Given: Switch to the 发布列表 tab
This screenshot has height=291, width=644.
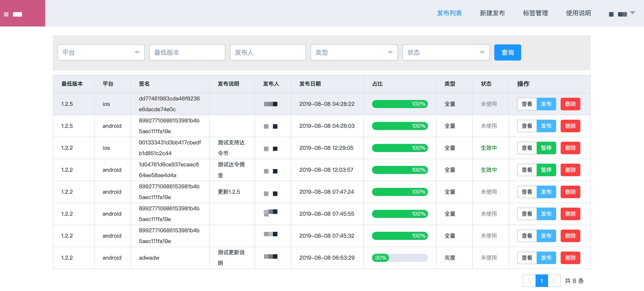Looking at the screenshot, I should pyautogui.click(x=449, y=13).
